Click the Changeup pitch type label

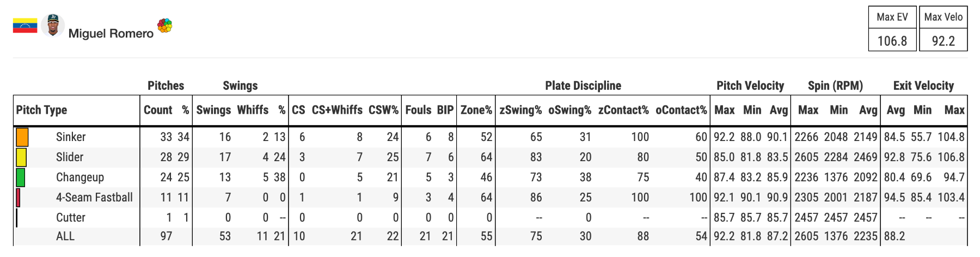[x=79, y=177]
